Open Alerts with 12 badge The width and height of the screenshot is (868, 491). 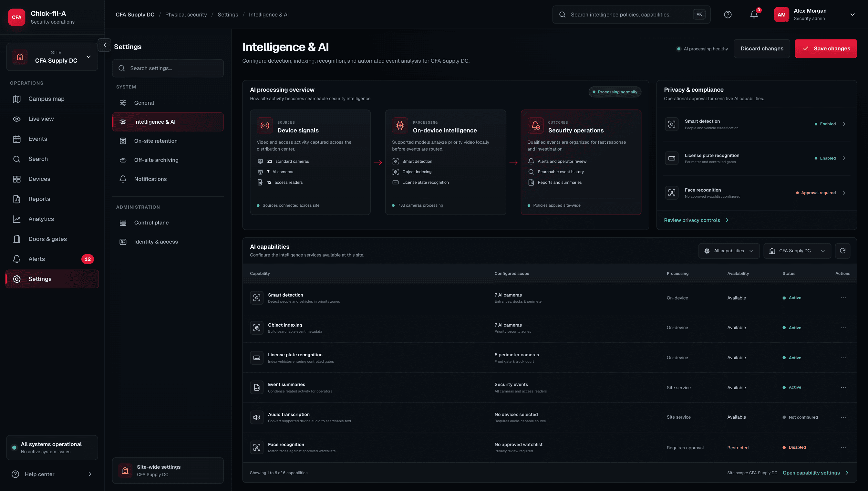coord(52,259)
